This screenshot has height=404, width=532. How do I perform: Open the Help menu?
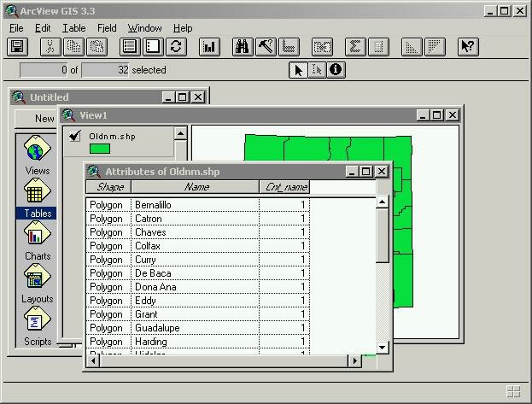(x=183, y=28)
